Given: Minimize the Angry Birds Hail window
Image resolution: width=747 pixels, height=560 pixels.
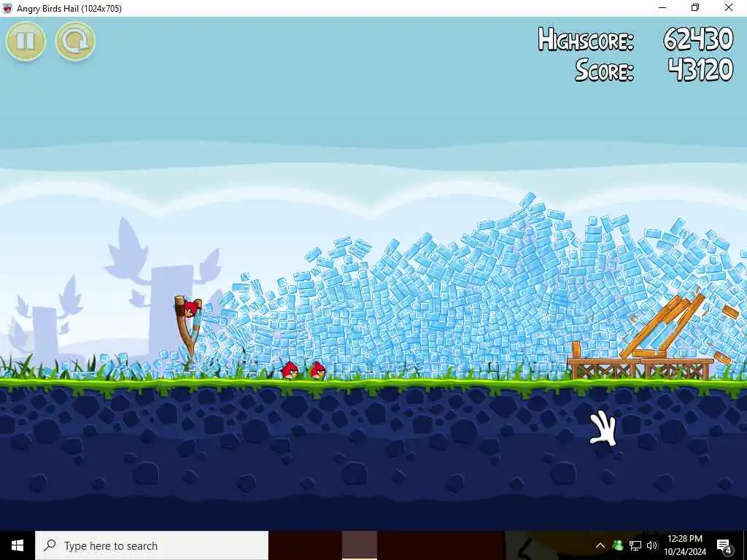Looking at the screenshot, I should point(662,7).
